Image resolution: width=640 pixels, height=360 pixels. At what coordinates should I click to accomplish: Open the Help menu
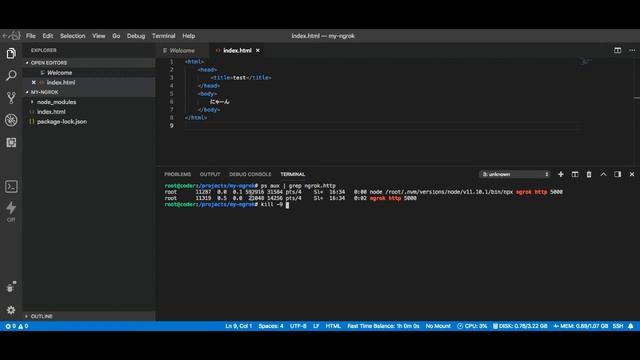[x=189, y=36]
